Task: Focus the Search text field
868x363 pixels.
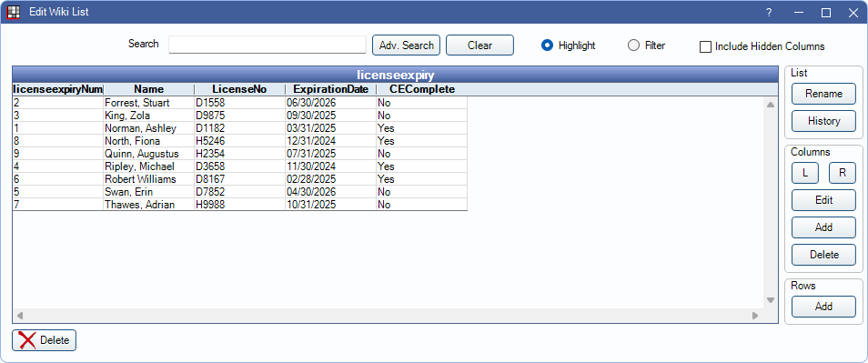Action: click(x=267, y=45)
